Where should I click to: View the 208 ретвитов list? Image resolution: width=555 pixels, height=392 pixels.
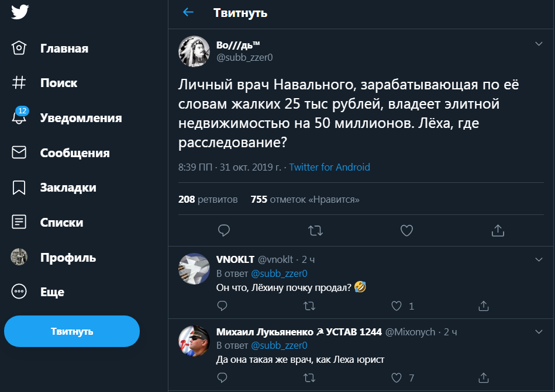point(208,199)
